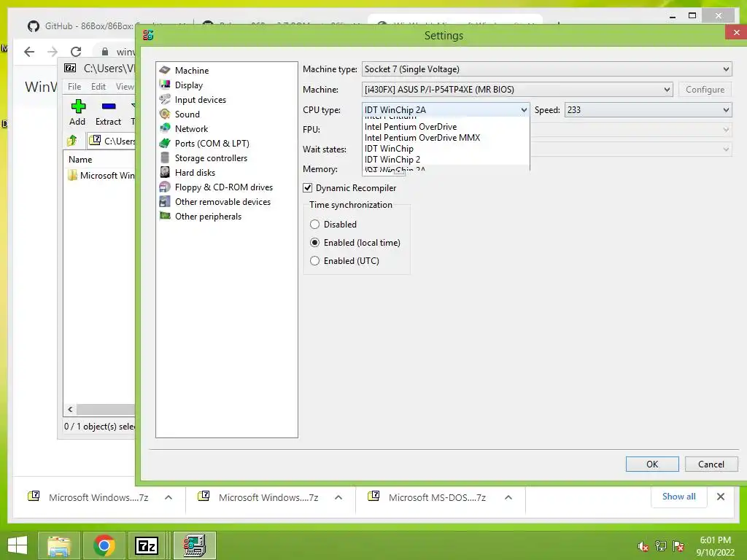Open the Windows Start button
The image size is (747, 560).
click(x=18, y=545)
